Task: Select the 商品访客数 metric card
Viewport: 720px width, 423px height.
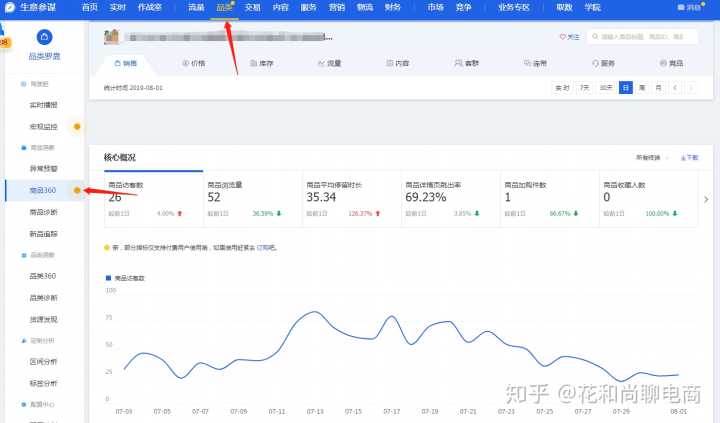Action: (x=152, y=199)
